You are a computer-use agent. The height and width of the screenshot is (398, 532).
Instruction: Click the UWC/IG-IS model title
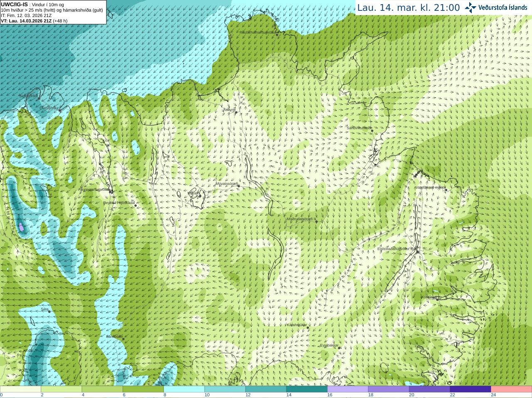(14, 5)
